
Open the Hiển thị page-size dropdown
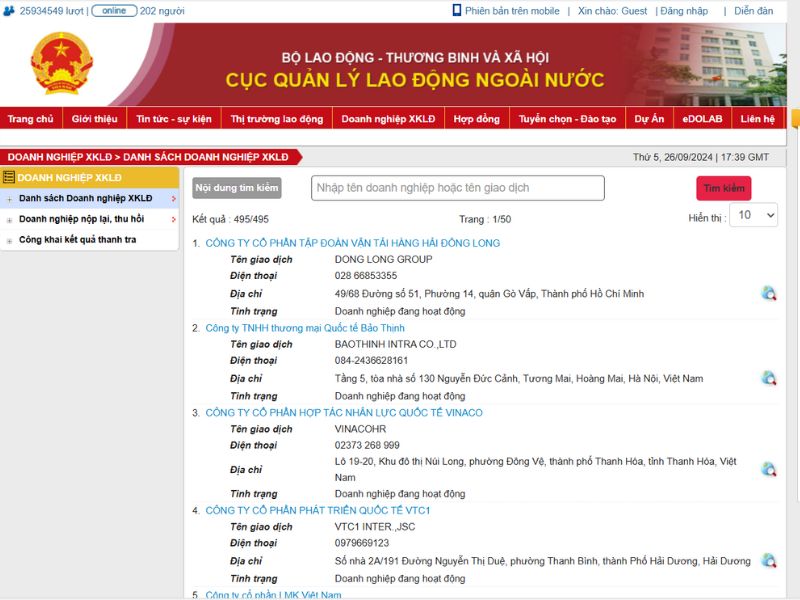tap(754, 215)
